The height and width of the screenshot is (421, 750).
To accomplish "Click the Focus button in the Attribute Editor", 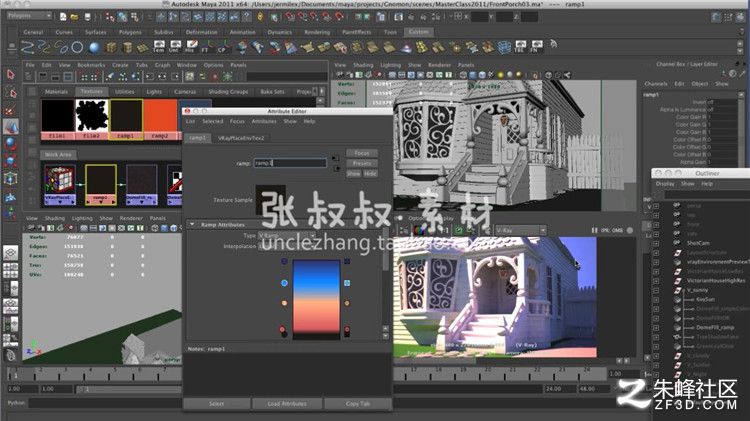I will (362, 153).
